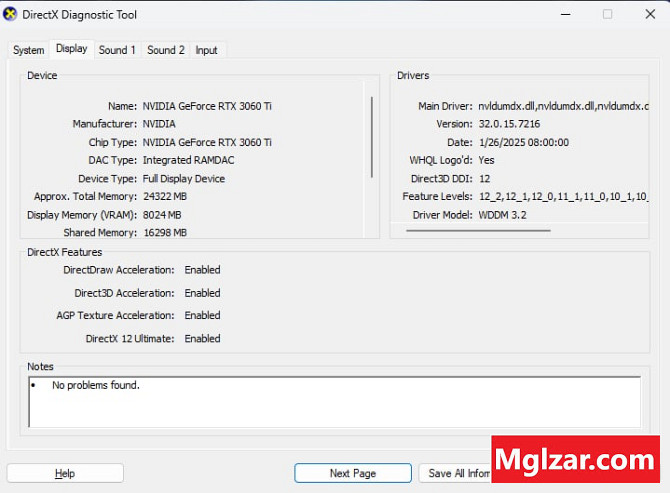The image size is (670, 493).
Task: Click the Direct3D Acceleration Enabled value
Action: (203, 293)
